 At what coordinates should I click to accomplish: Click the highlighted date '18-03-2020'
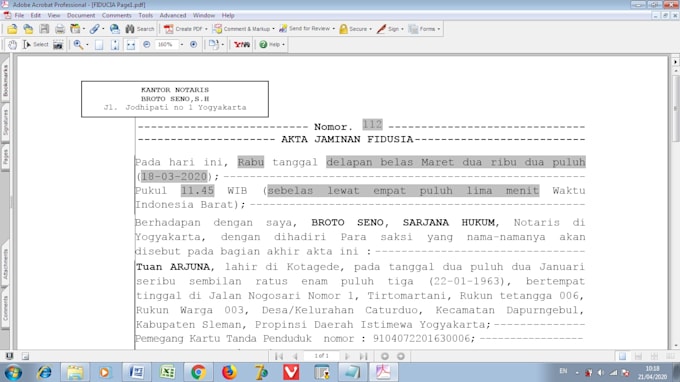(174, 176)
